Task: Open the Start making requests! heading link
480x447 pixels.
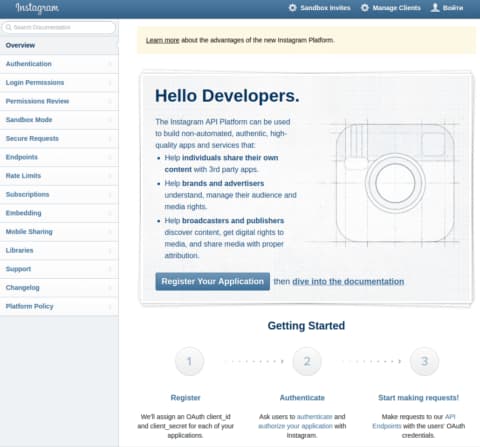Action: (418, 398)
